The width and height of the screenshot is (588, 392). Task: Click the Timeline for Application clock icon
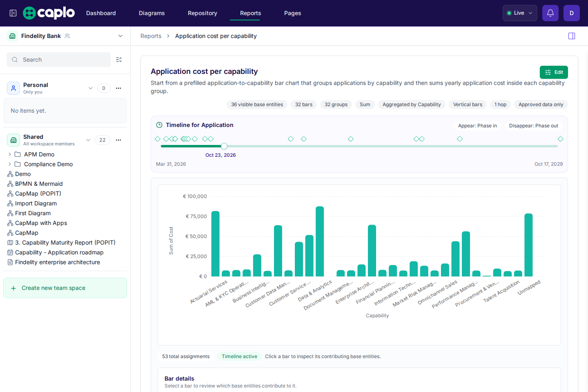point(159,125)
